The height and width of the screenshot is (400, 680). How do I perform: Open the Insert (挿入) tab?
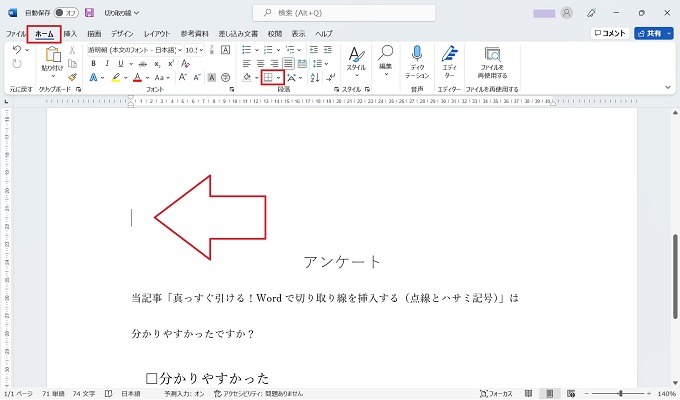point(70,33)
